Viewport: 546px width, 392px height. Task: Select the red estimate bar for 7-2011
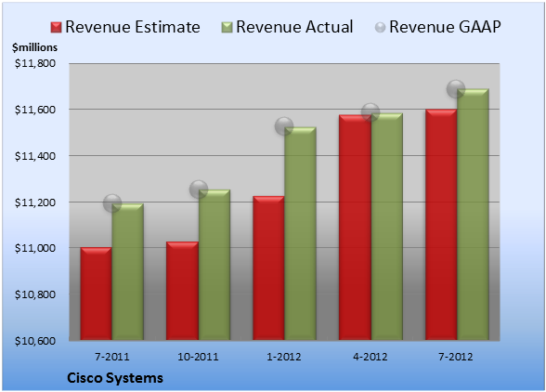point(97,294)
